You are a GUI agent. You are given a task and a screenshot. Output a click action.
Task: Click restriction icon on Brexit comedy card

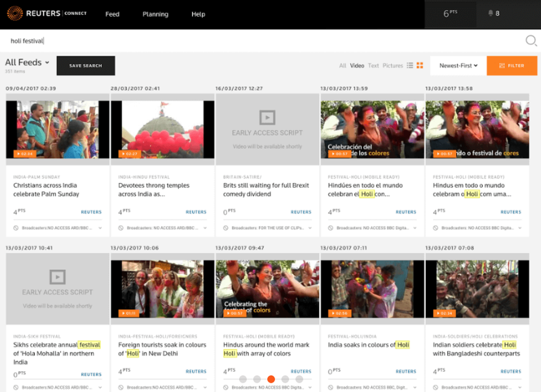pos(226,228)
